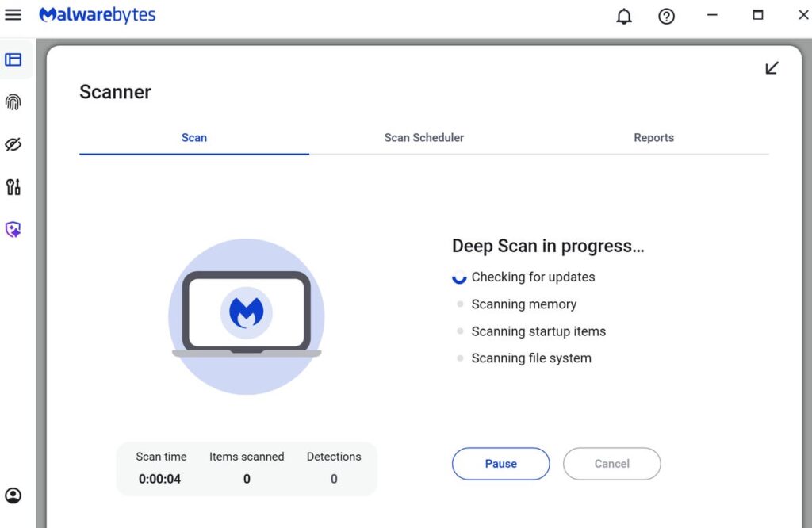Switch to the Scan Scheduler tab
The height and width of the screenshot is (528, 812).
[x=424, y=138]
